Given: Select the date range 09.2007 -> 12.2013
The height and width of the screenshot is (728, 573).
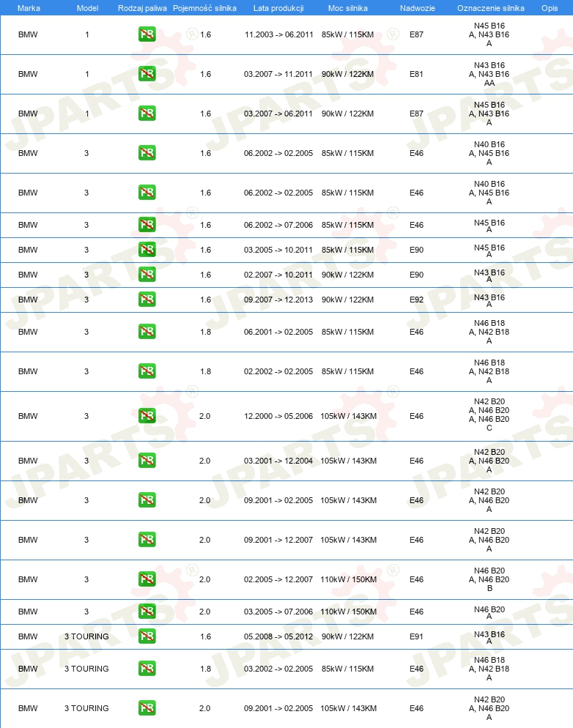Looking at the screenshot, I should click(278, 300).
